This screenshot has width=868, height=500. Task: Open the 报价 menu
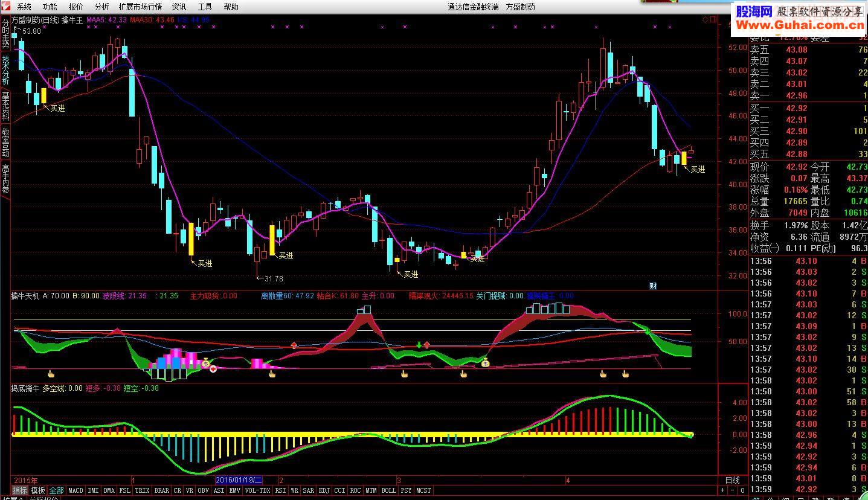point(76,7)
